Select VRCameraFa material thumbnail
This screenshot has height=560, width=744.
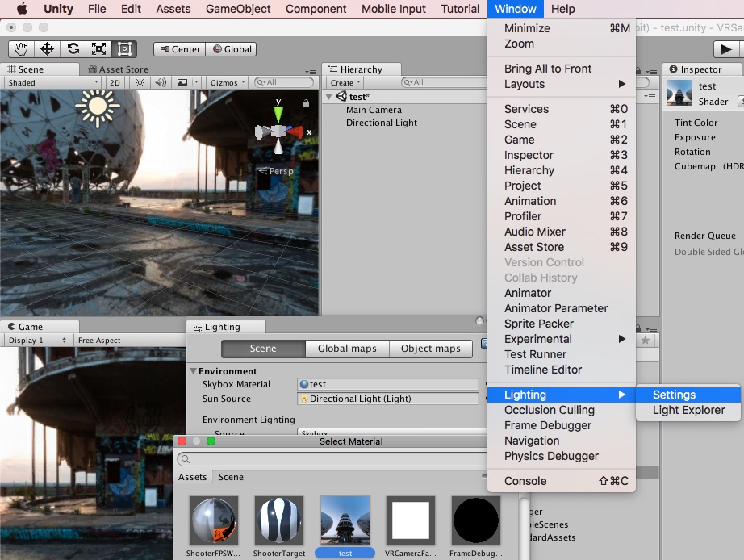point(411,520)
